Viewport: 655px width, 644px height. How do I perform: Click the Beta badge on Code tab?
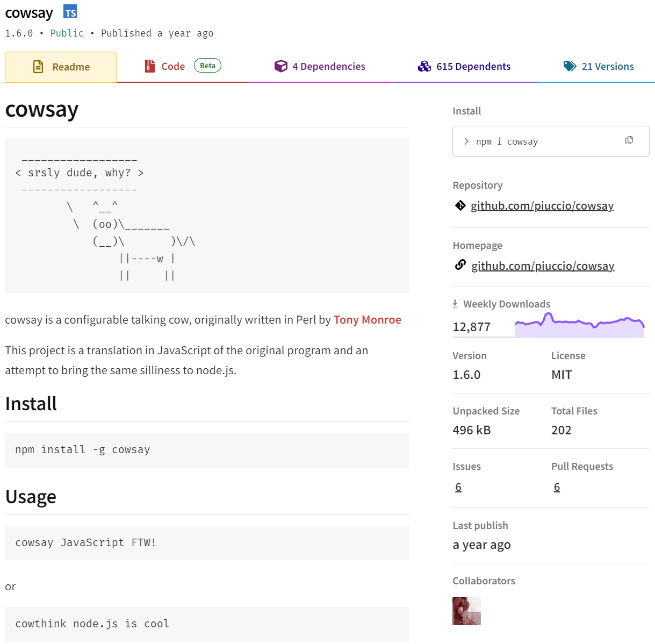pos(207,66)
